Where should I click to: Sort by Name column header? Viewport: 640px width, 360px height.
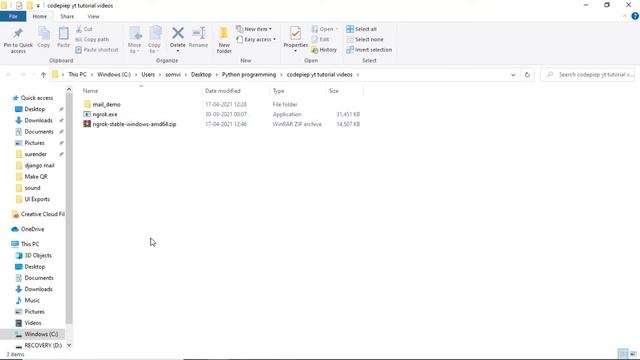click(x=90, y=91)
